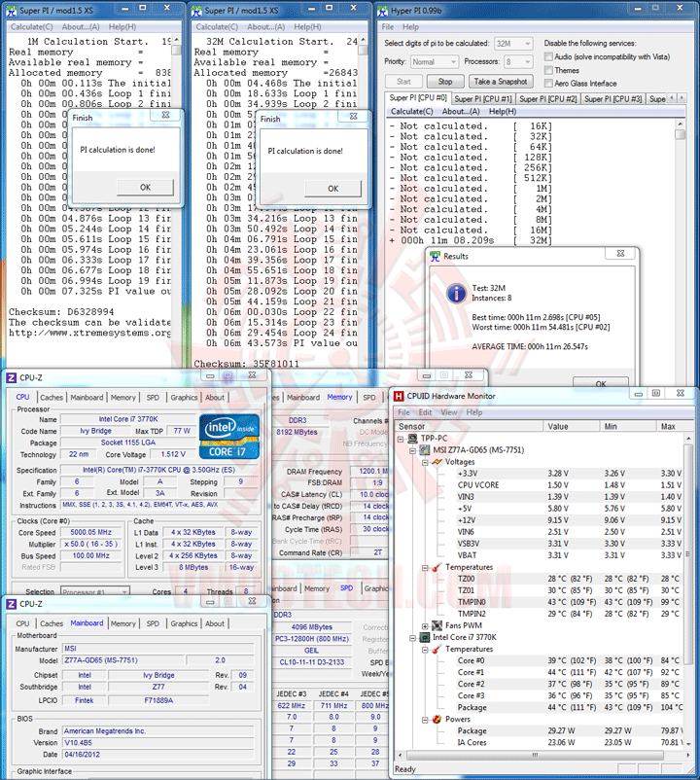Toggle the Themes checkbox
This screenshot has width=700, height=780.
548,70
